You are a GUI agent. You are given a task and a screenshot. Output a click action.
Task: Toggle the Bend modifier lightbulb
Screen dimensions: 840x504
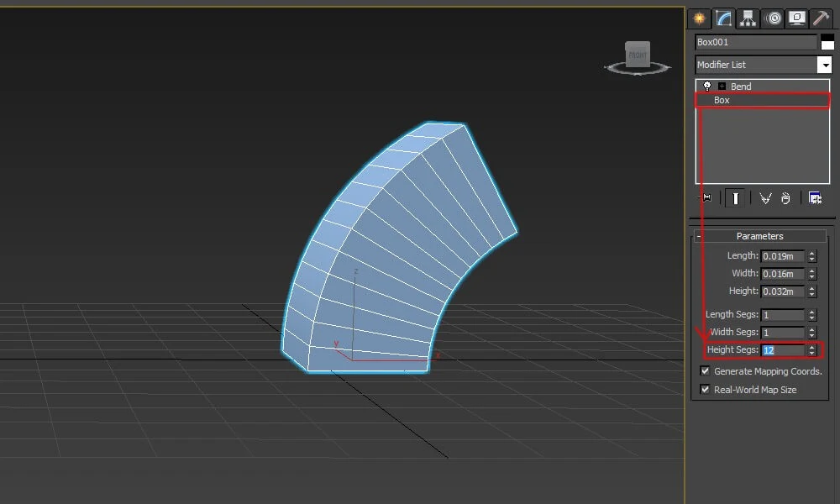707,87
